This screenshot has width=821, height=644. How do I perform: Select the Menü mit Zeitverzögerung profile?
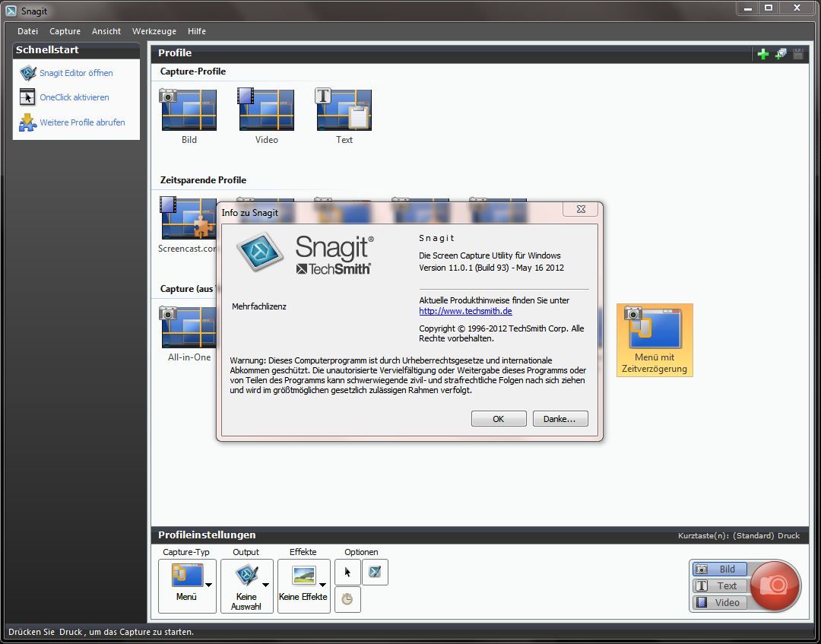[x=655, y=340]
